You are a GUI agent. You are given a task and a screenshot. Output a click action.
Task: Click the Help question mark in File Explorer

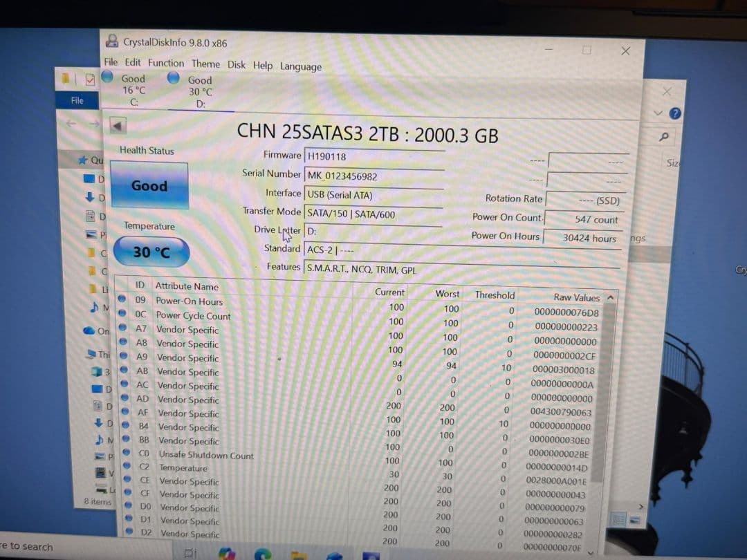pyautogui.click(x=675, y=113)
